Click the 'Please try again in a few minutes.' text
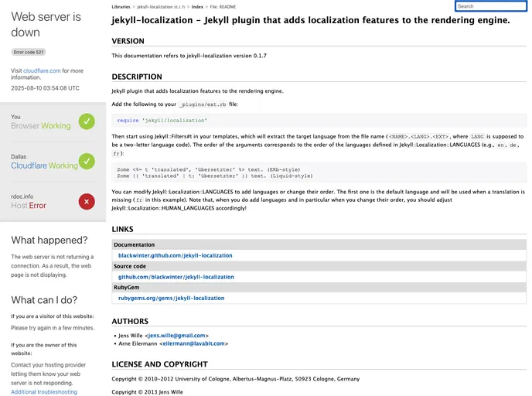532x396 pixels. click(53, 328)
